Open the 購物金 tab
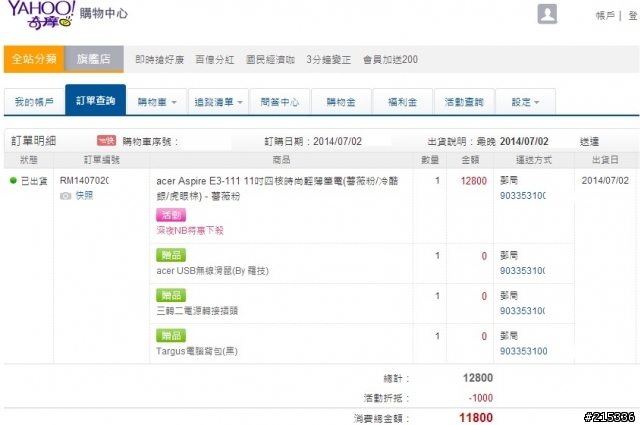The height and width of the screenshot is (425, 640). pyautogui.click(x=341, y=102)
